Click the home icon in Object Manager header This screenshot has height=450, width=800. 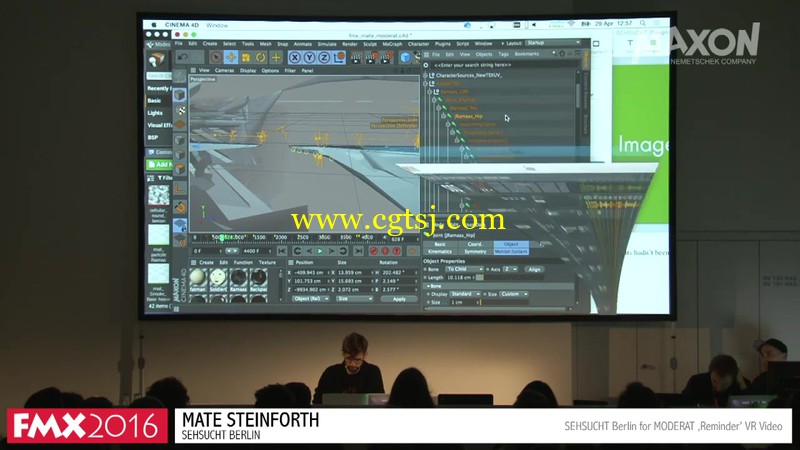coord(562,54)
